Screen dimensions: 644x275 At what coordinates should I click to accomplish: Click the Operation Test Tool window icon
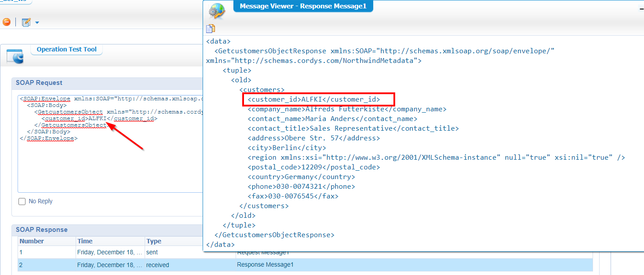point(16,56)
